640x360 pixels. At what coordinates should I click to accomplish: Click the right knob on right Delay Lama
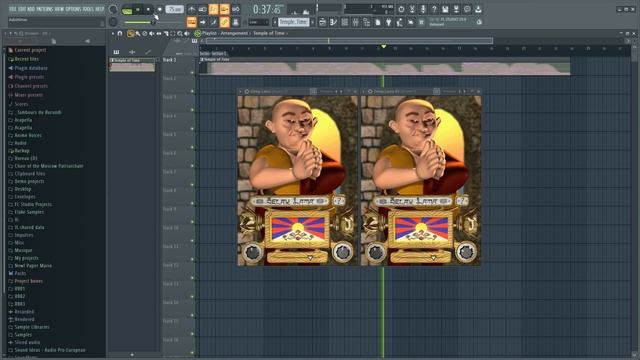point(466,252)
